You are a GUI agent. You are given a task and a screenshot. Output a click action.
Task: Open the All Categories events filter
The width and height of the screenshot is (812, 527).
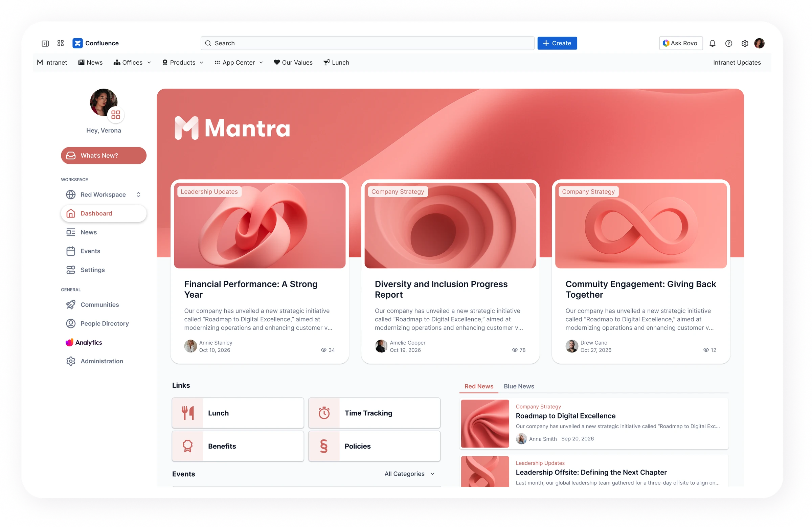point(409,474)
